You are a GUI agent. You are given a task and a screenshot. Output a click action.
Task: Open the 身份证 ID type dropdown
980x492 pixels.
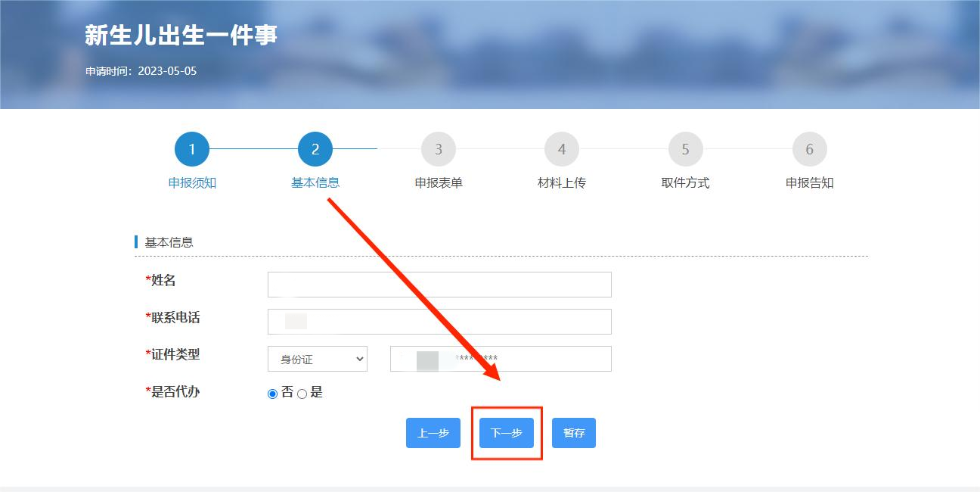coord(318,359)
